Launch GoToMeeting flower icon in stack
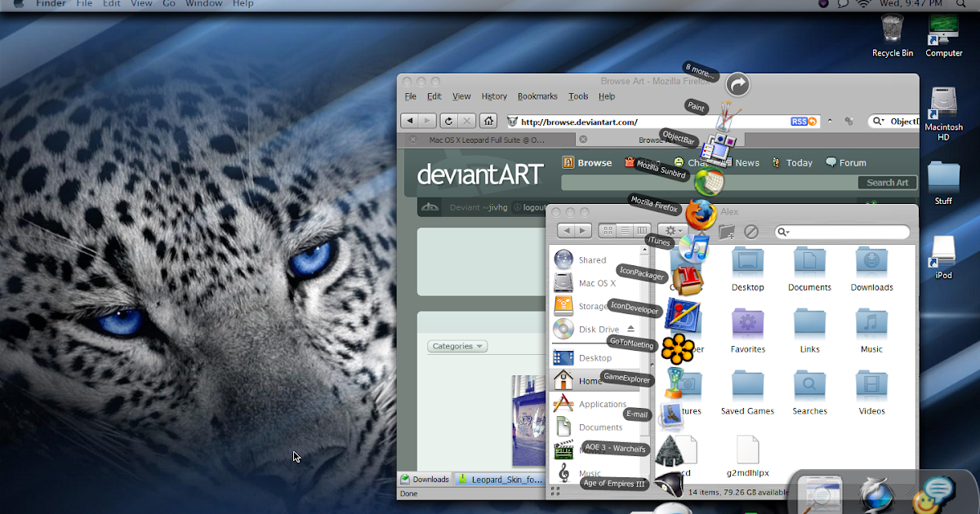The width and height of the screenshot is (980, 514). tap(677, 349)
